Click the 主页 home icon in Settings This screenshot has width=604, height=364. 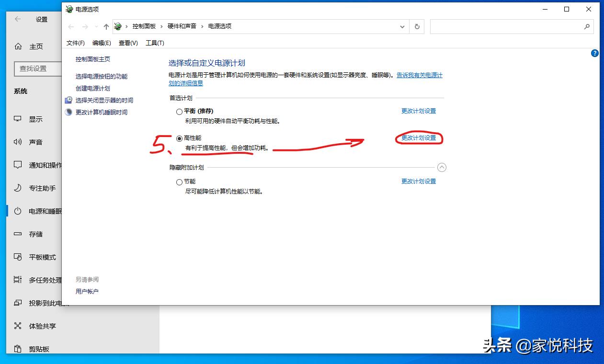(x=19, y=46)
